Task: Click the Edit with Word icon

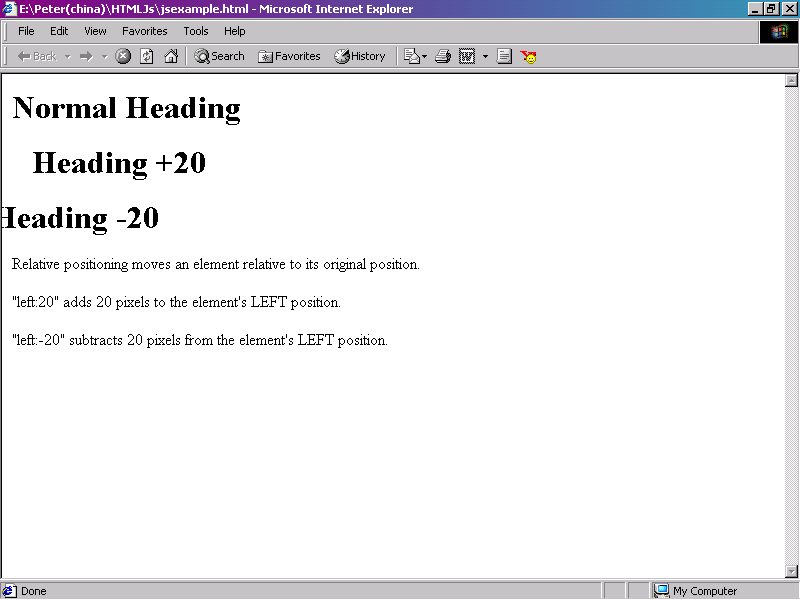Action: coord(467,56)
